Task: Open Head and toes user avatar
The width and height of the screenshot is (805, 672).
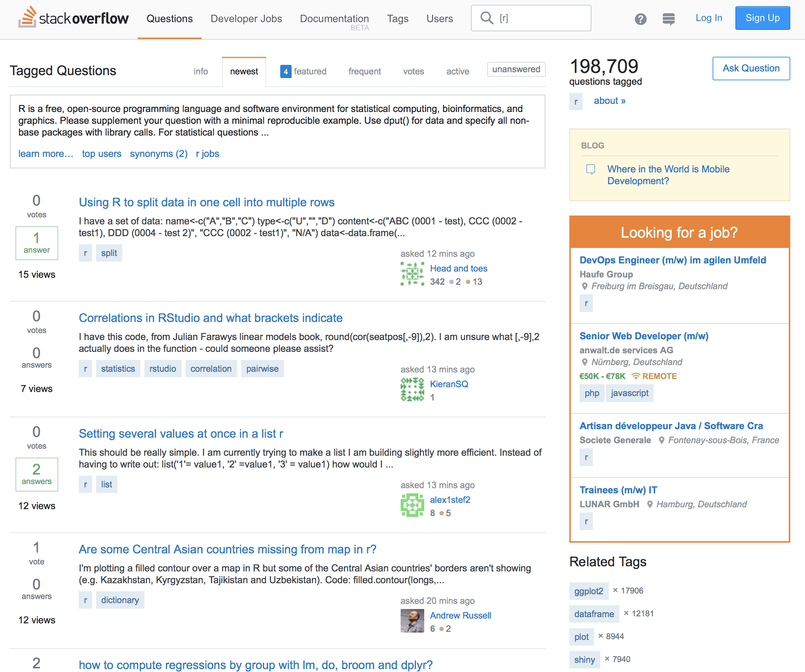Action: click(x=412, y=274)
